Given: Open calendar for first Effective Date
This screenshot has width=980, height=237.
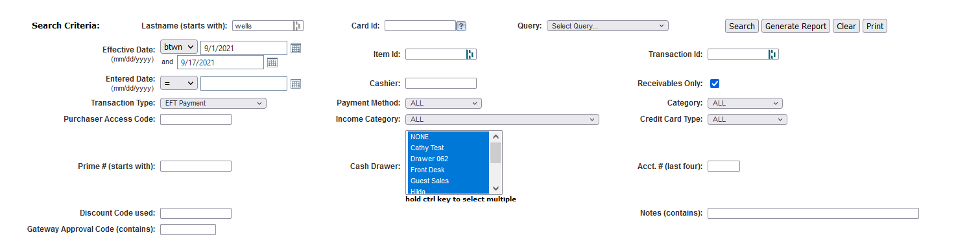Looking at the screenshot, I should pyautogui.click(x=296, y=48).
